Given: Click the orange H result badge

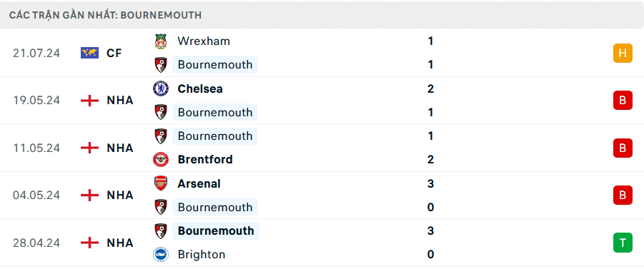Looking at the screenshot, I should tap(623, 53).
